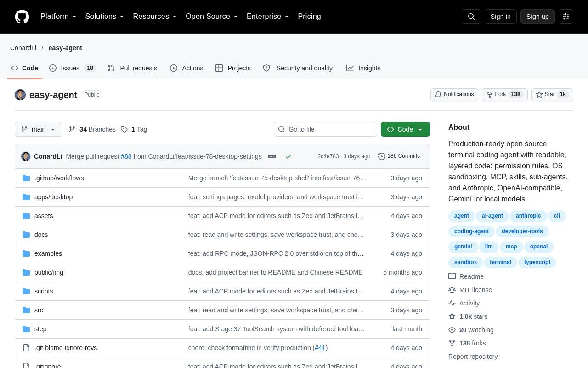Viewport: 588px width, 368px height.
Task: Open the apps/desktop folder icon
Action: click(26, 197)
